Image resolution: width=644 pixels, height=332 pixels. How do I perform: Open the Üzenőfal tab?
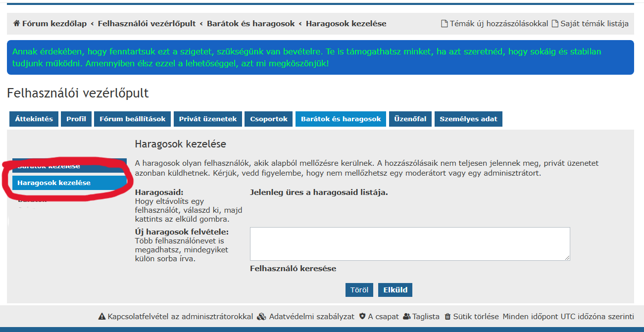(410, 119)
